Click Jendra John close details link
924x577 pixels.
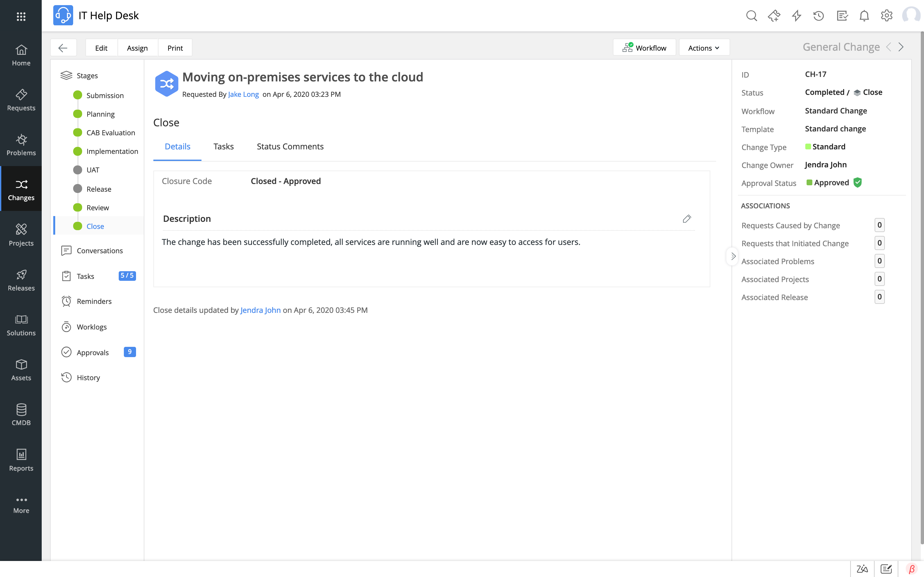260,310
